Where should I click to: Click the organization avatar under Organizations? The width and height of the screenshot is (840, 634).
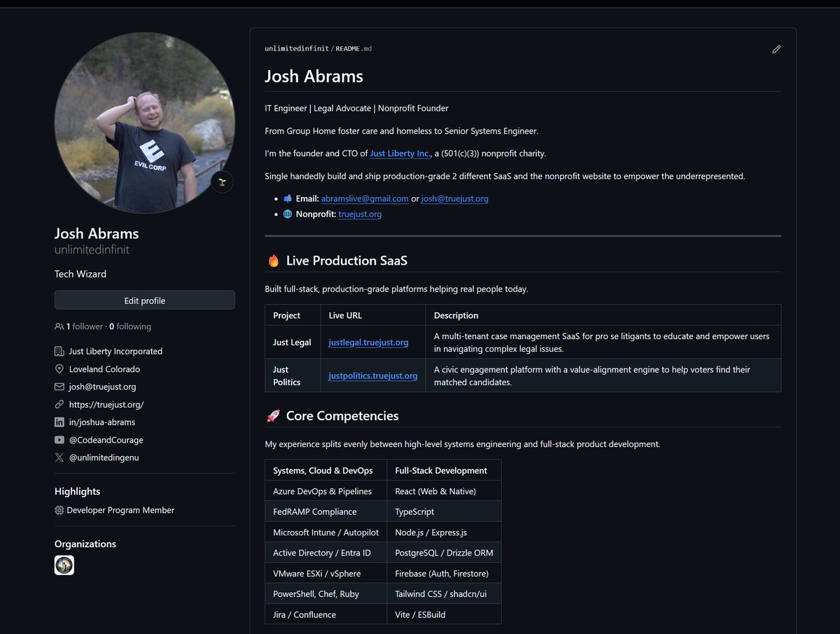pyautogui.click(x=64, y=565)
